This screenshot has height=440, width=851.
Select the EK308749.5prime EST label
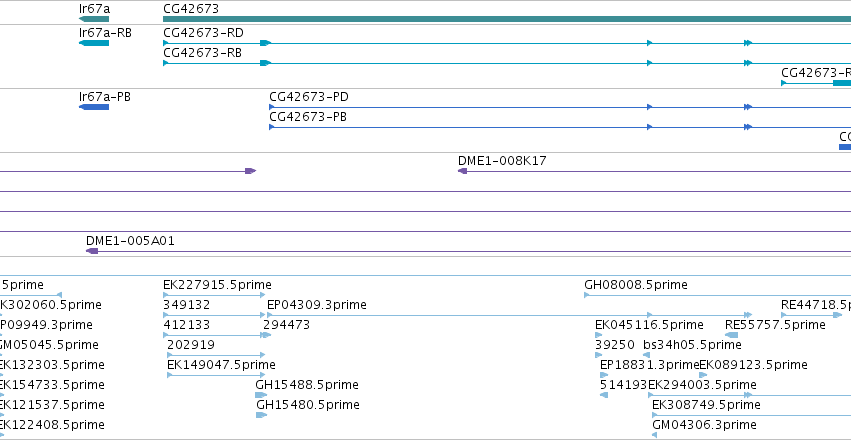[706, 405]
